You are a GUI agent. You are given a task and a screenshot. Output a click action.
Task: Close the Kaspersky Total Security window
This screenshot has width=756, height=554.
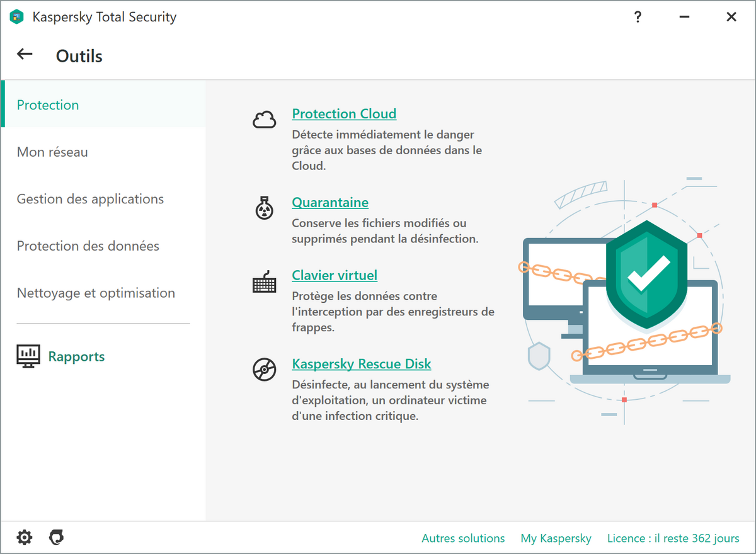click(x=731, y=17)
